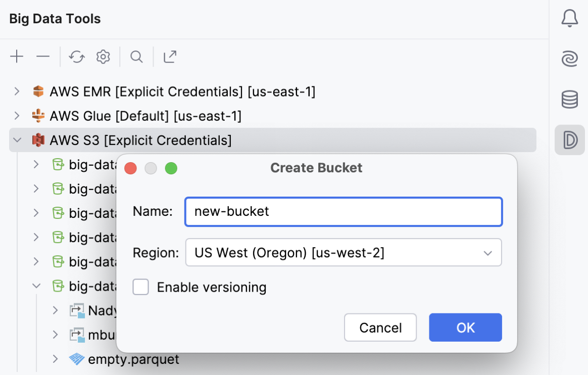Click the bucket Name text field
This screenshot has width=588, height=375.
coord(344,211)
